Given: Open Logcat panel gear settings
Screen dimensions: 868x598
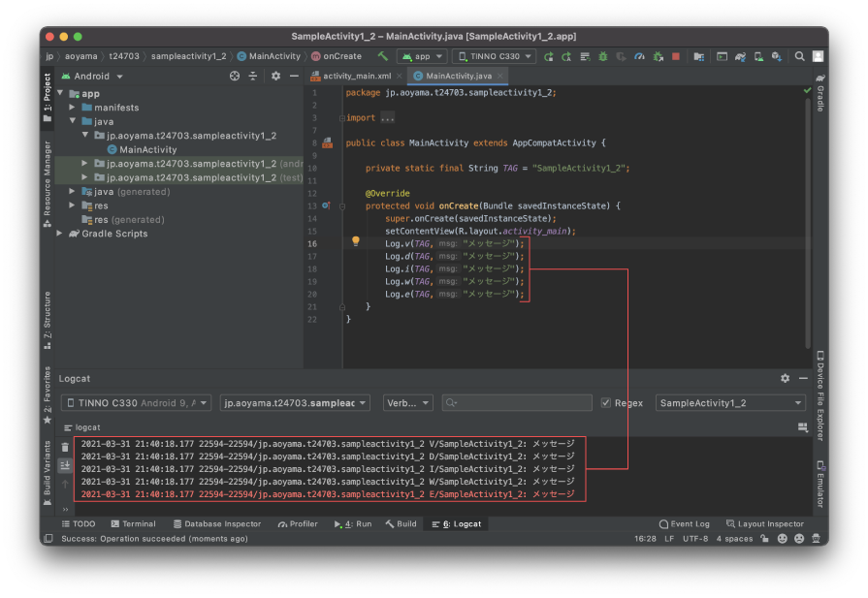Looking at the screenshot, I should [x=785, y=378].
